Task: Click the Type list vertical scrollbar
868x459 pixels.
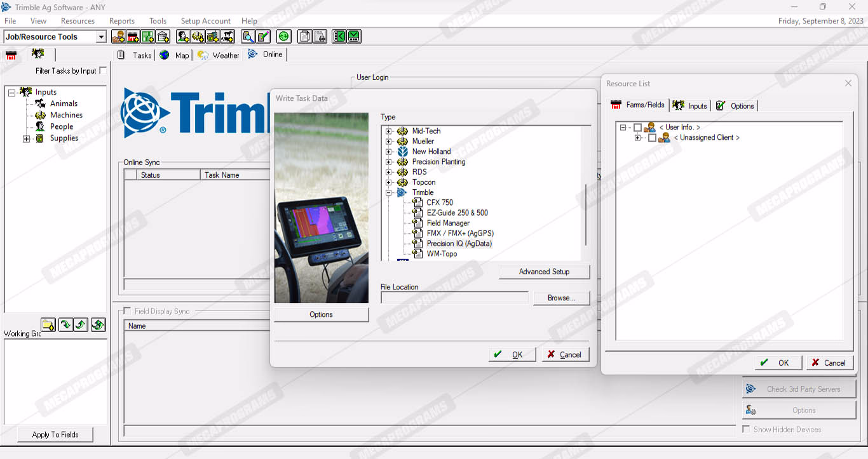Action: pos(586,216)
